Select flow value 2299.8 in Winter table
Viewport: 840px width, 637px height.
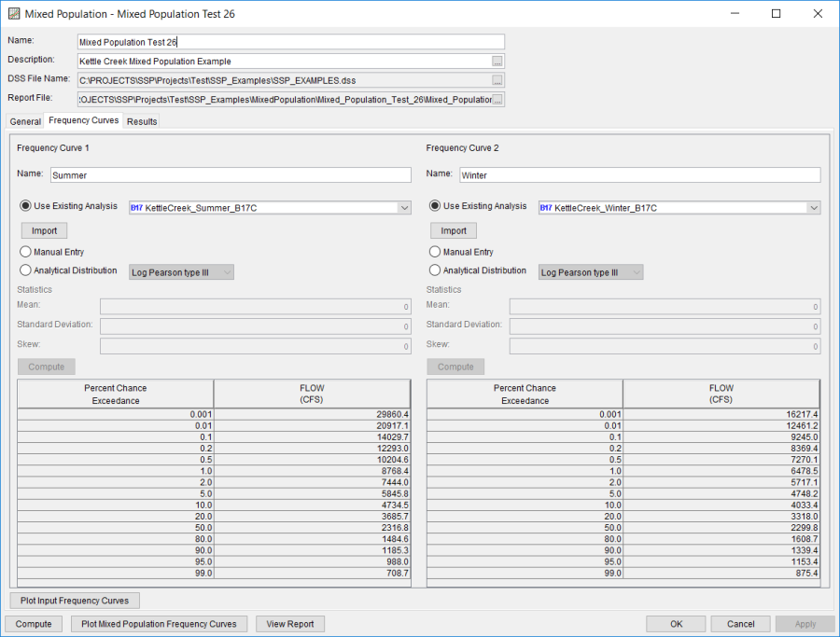coord(721,528)
